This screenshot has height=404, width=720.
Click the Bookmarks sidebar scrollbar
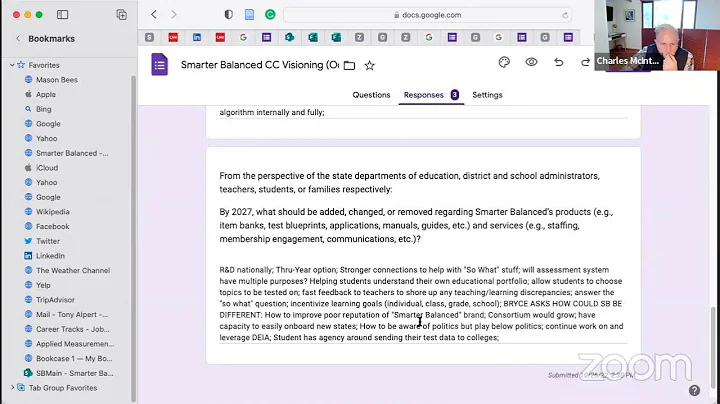pos(134,239)
